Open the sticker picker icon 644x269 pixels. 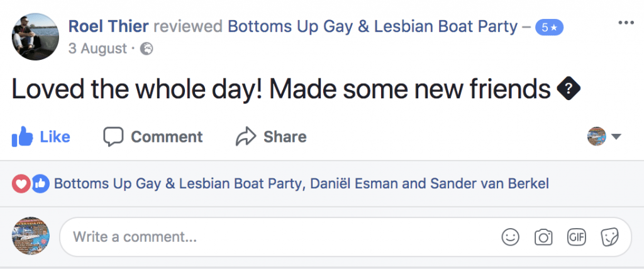point(608,237)
